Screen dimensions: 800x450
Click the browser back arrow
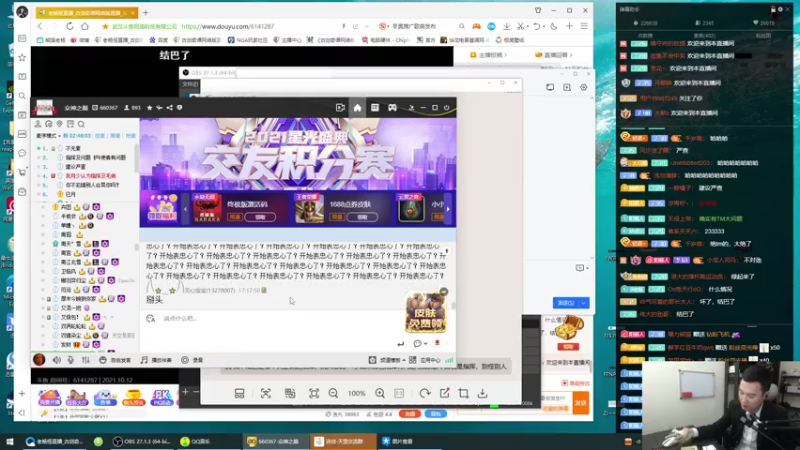point(40,26)
